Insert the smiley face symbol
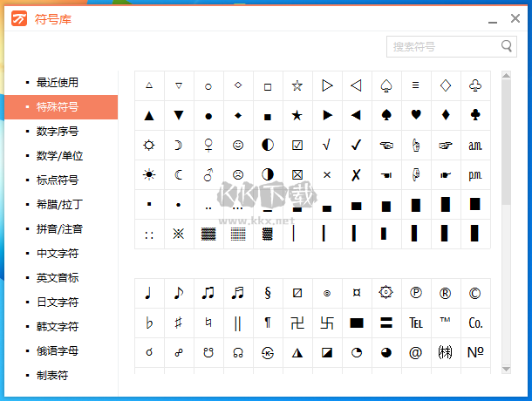Screen dimensions: 532x401 point(238,146)
